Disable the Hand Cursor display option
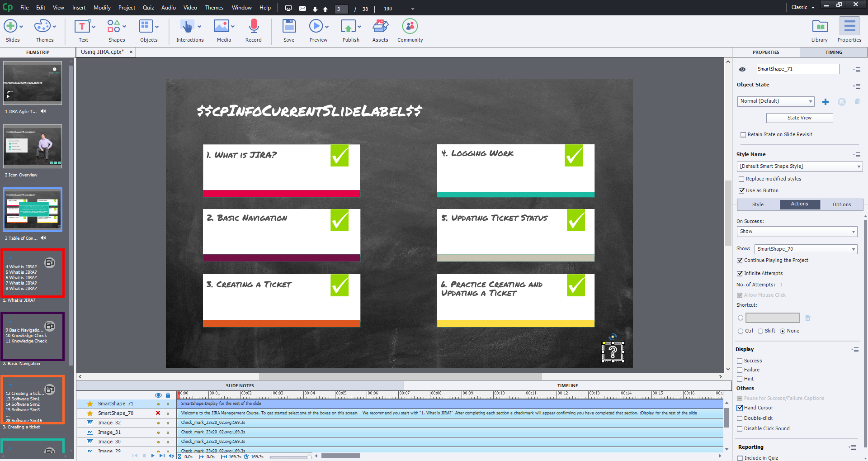Screen dimensions: 868x461 coord(740,408)
